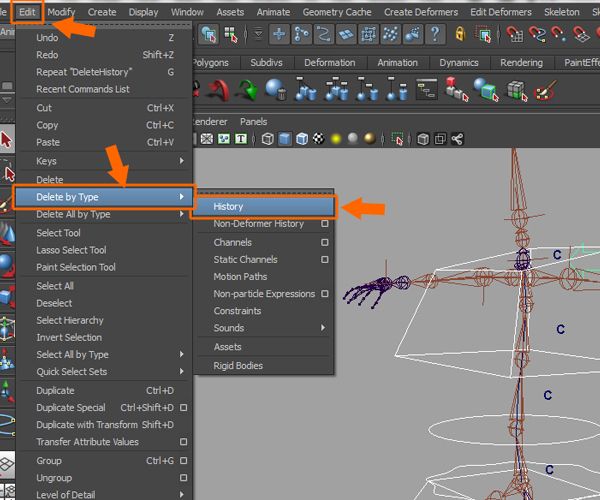Open the Group option box
The image size is (600, 500).
click(184, 461)
